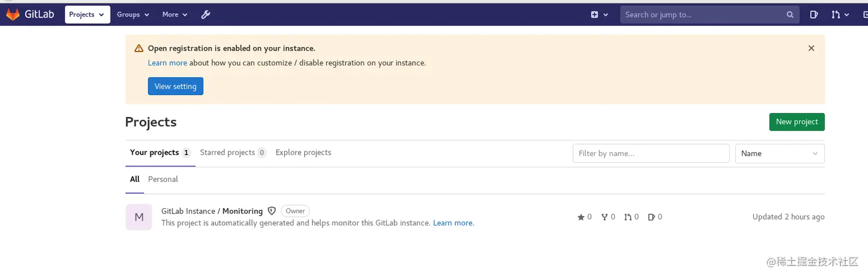This screenshot has width=868, height=277.
Task: Click the Monitoring project star count
Action: 584,217
